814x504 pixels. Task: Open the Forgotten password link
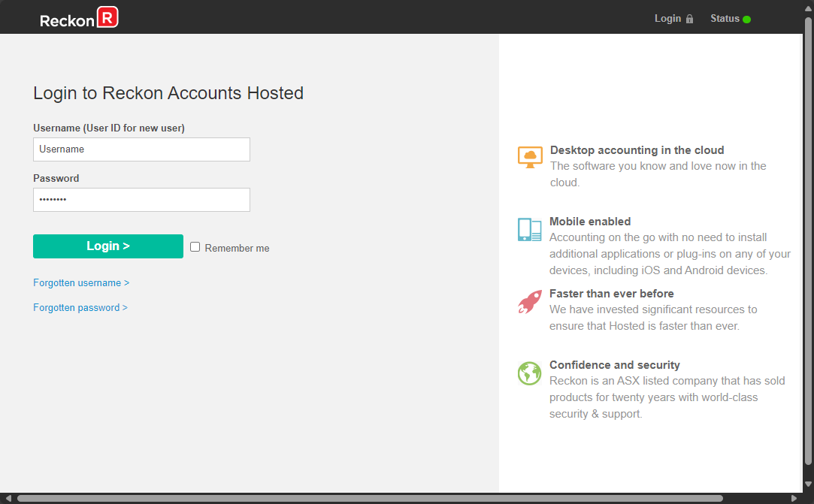tap(80, 308)
